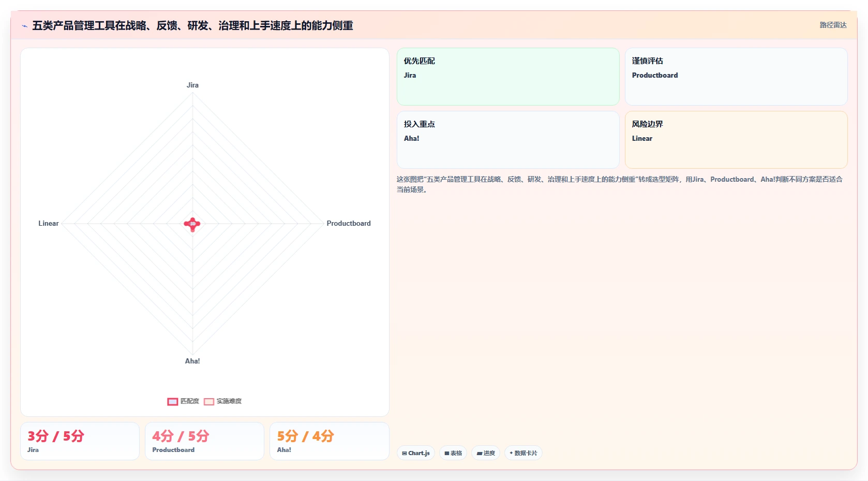The image size is (868, 481).
Task: Click the red data point at radar center
Action: click(192, 224)
